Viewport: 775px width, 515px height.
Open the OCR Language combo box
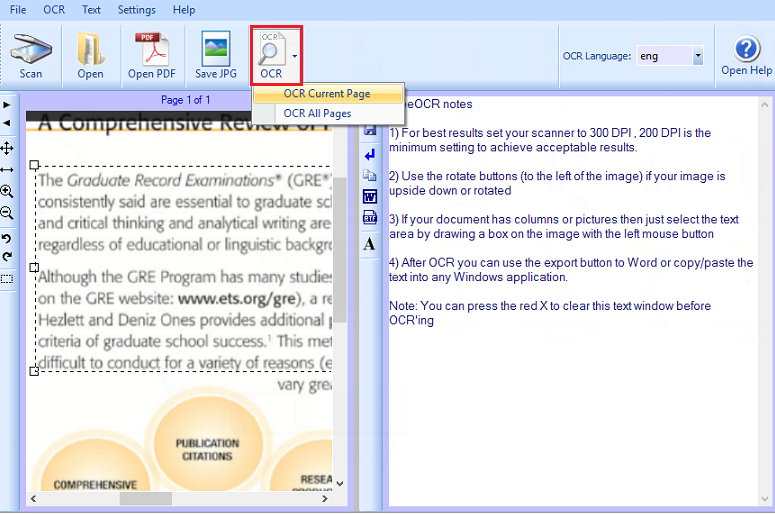click(x=698, y=56)
